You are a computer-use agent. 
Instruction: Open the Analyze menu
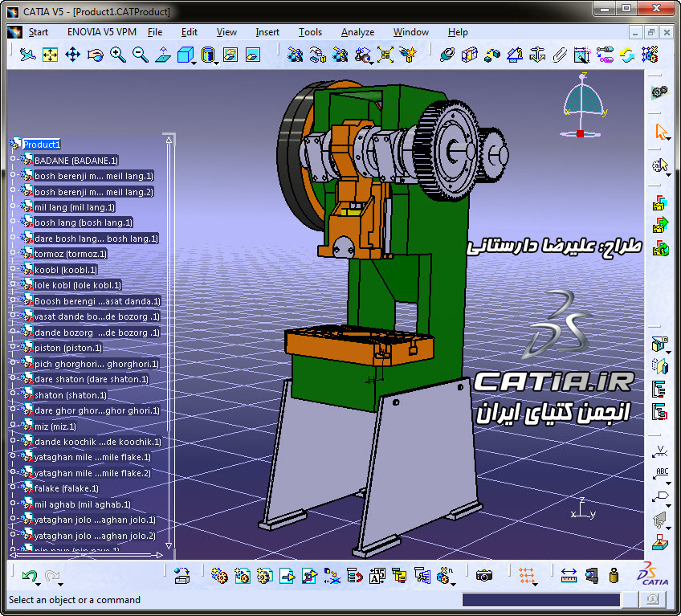(357, 32)
